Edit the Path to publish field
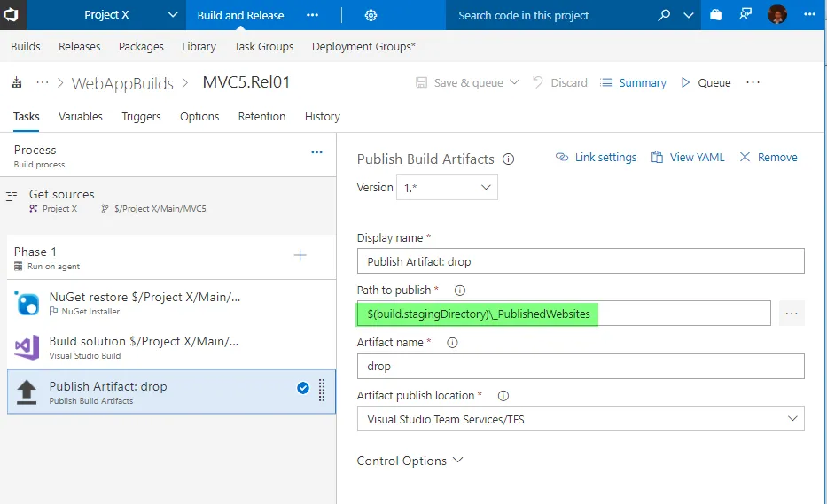This screenshot has width=827, height=504. [564, 314]
